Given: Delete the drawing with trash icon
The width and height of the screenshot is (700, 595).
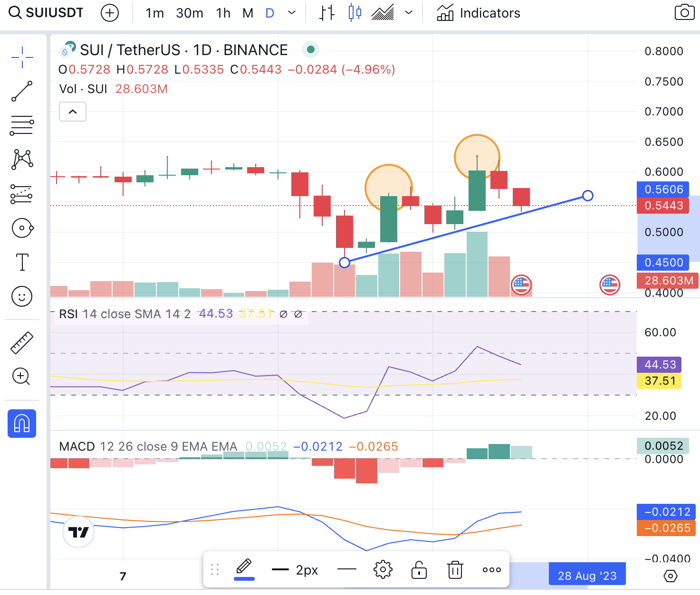Looking at the screenshot, I should click(x=455, y=569).
